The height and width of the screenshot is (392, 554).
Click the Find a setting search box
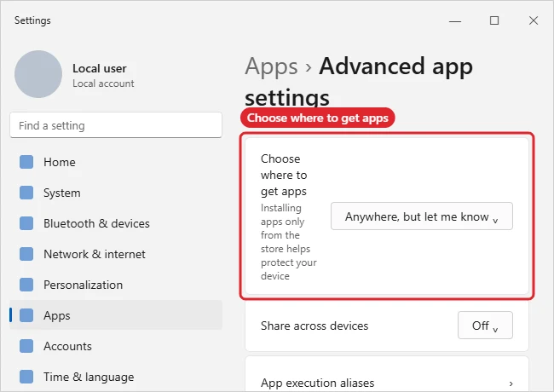pyautogui.click(x=116, y=125)
